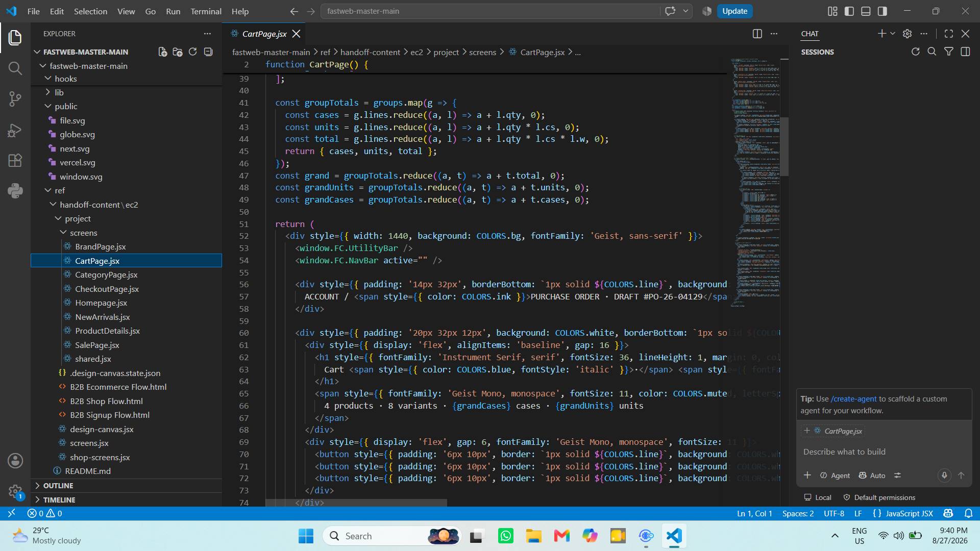Screen dimensions: 980x551
Task: Toggle the primary side bar visibility
Action: click(x=849, y=11)
